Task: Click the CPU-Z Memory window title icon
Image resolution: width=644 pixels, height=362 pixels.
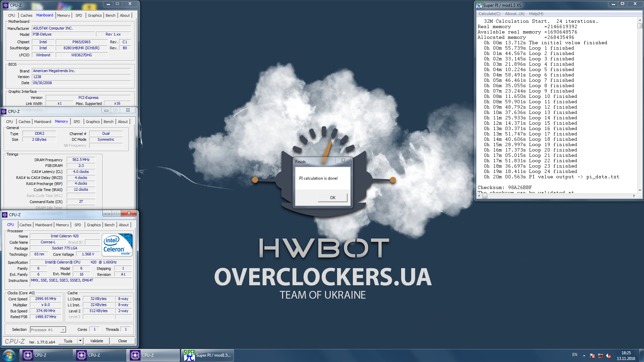Action: pos(4,111)
